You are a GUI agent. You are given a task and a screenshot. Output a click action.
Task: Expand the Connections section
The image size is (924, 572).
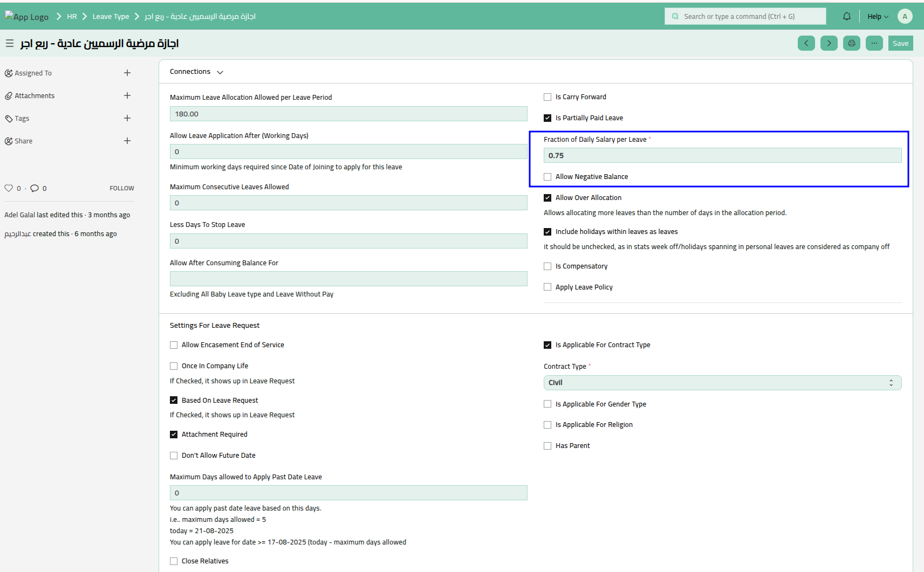point(196,72)
